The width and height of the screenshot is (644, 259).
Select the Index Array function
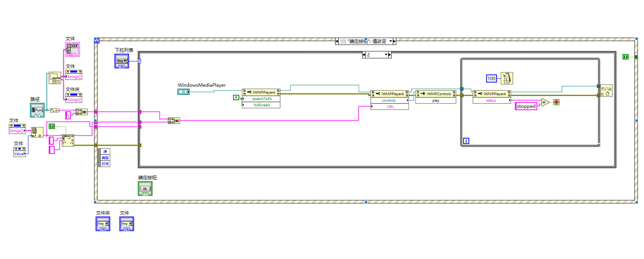pyautogui.click(x=37, y=132)
